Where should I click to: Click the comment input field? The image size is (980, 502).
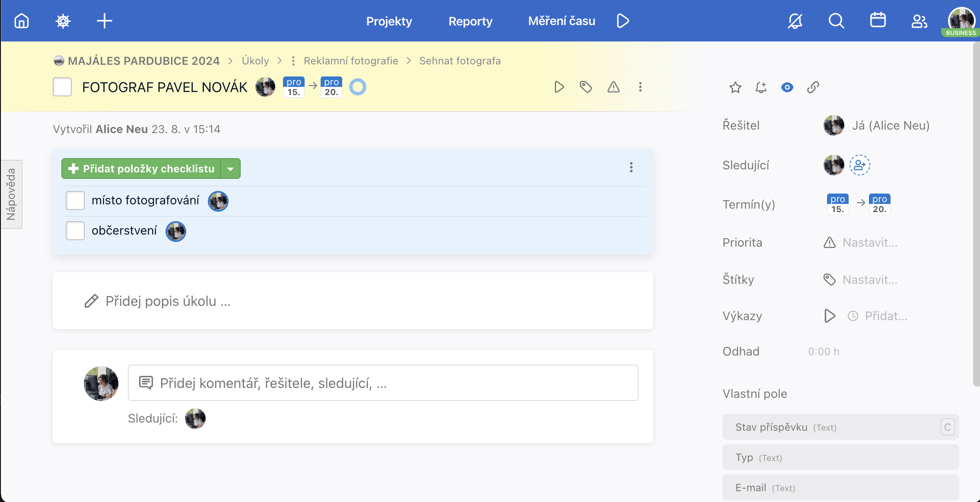tap(383, 383)
